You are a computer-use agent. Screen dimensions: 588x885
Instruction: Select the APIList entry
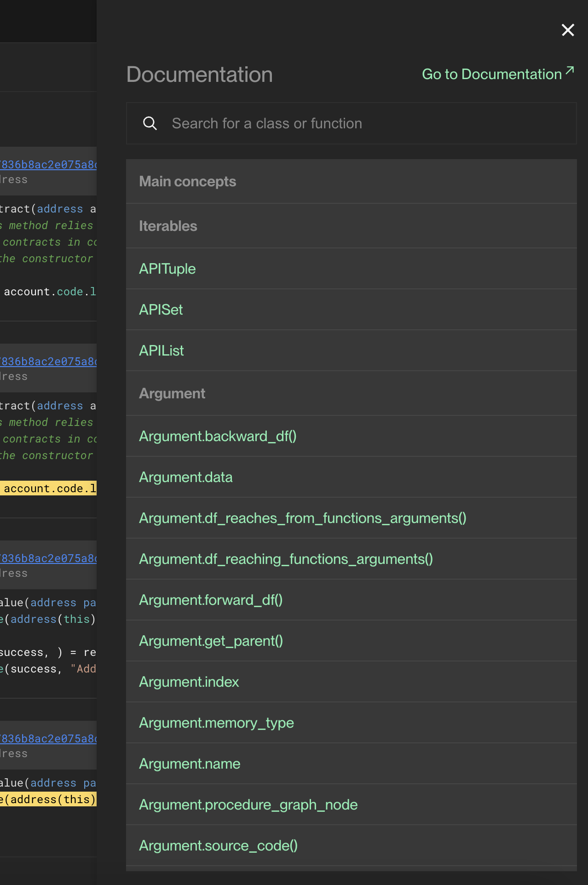coord(161,351)
